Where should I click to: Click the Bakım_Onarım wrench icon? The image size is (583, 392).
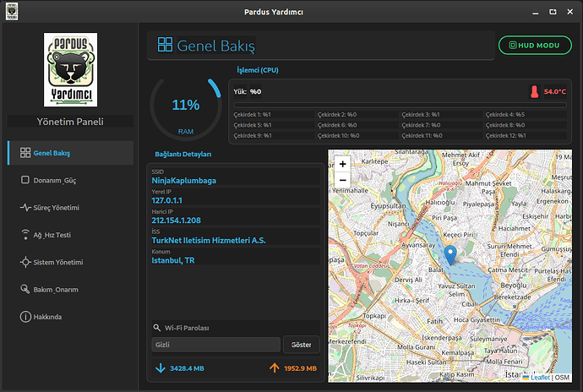(x=25, y=290)
